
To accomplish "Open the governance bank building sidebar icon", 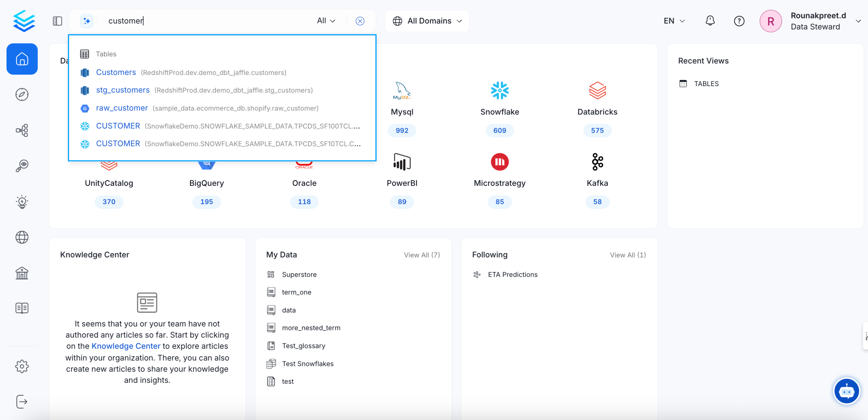I will [x=22, y=273].
